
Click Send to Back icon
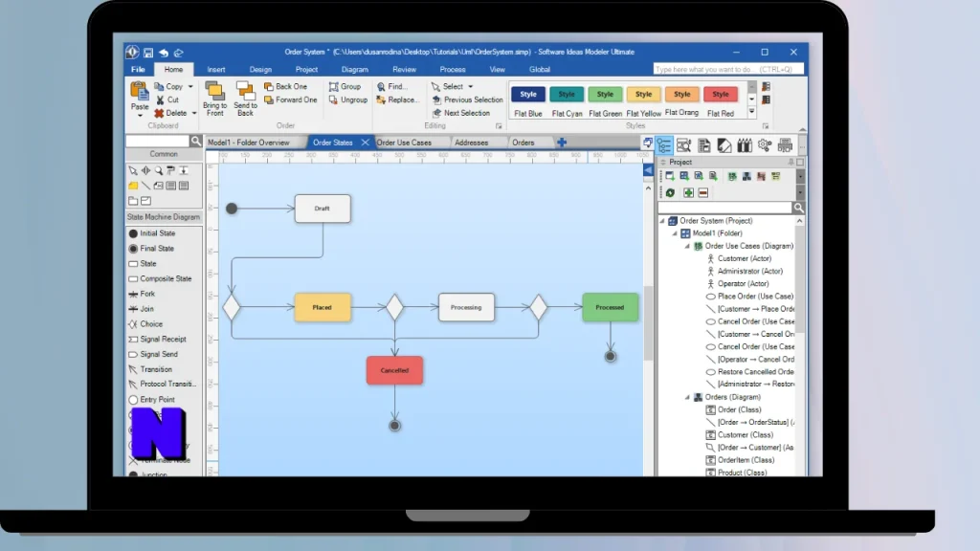[x=245, y=91]
